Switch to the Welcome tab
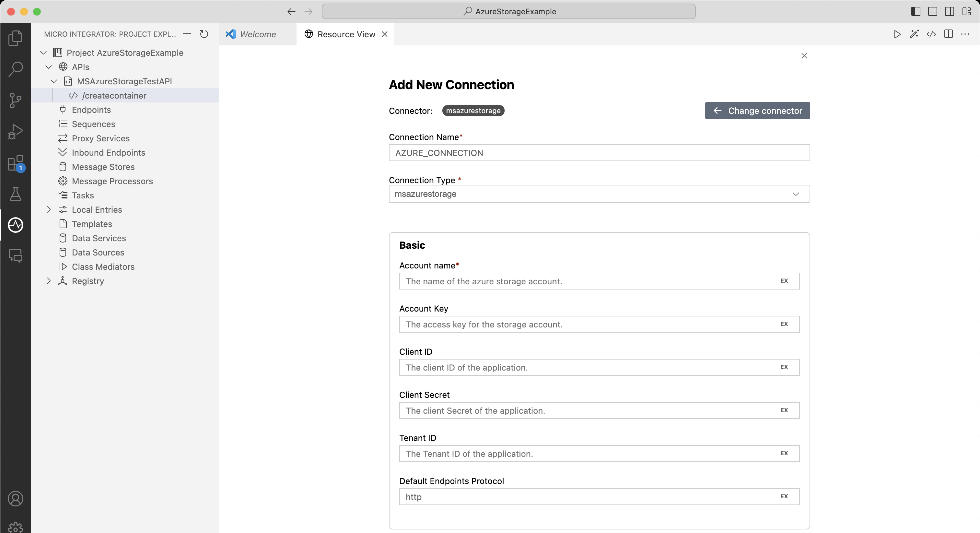The width and height of the screenshot is (980, 533). tap(258, 34)
